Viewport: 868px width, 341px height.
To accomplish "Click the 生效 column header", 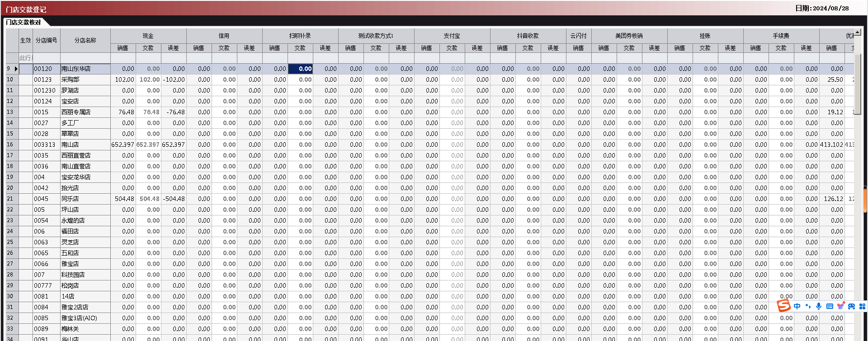I will point(26,40).
